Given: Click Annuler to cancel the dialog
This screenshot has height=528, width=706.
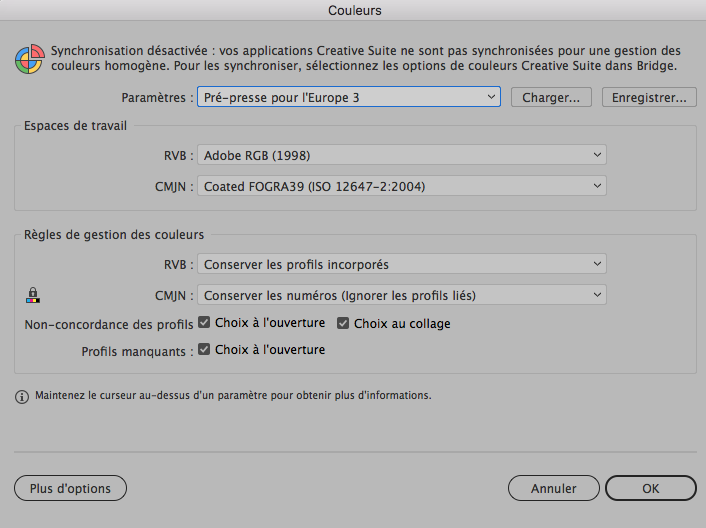Looking at the screenshot, I should 554,488.
